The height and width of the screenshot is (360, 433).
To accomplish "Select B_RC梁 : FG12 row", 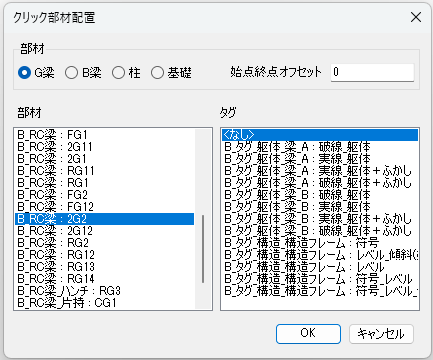I will coord(105,207).
